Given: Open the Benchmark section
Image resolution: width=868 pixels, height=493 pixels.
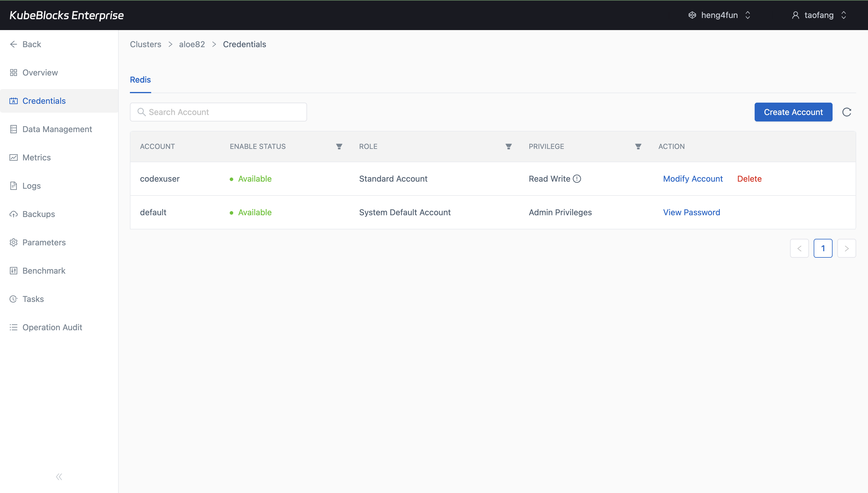Looking at the screenshot, I should pyautogui.click(x=43, y=271).
